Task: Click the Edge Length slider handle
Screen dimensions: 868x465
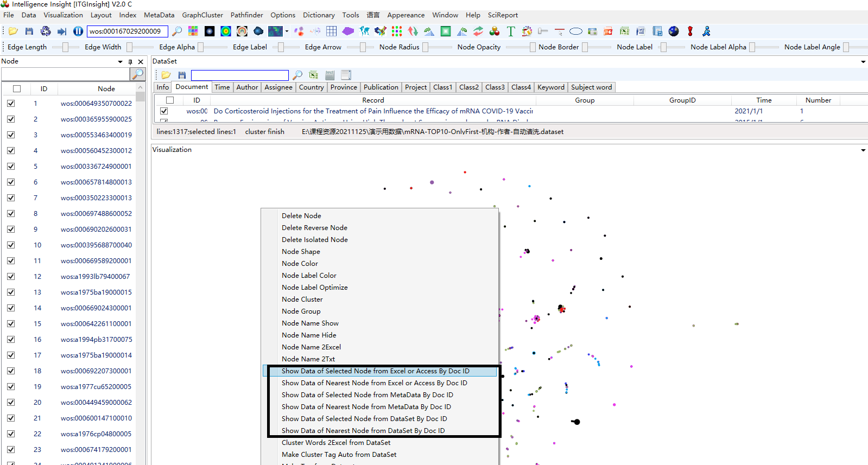Action: coord(65,47)
